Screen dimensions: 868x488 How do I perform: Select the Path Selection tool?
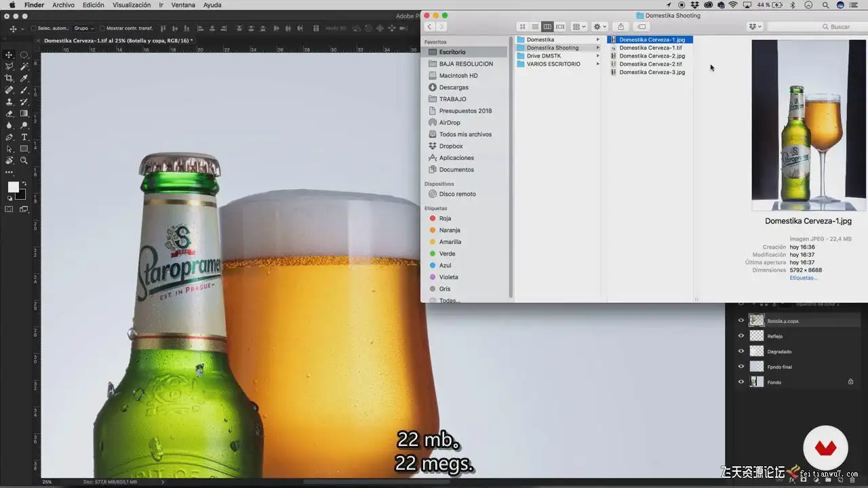click(9, 148)
